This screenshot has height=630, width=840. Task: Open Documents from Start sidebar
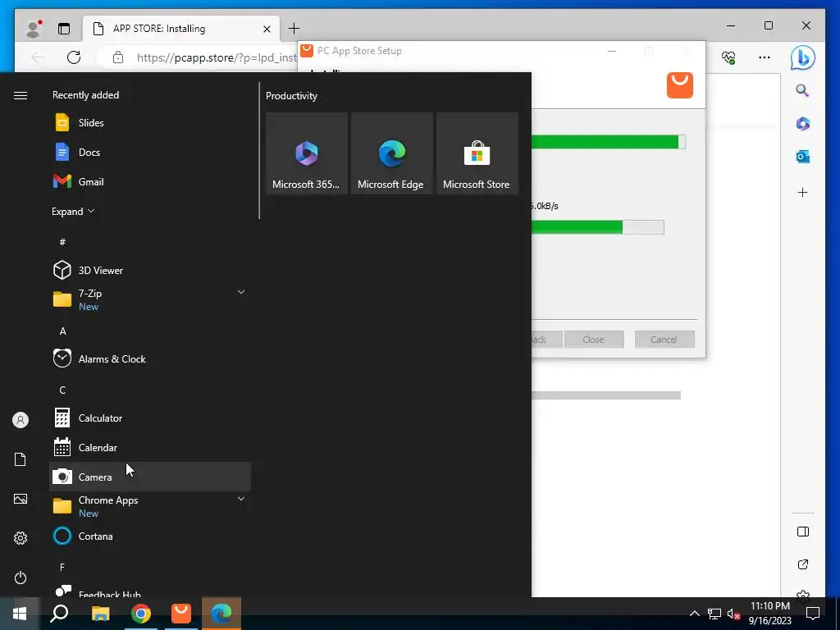[21, 459]
